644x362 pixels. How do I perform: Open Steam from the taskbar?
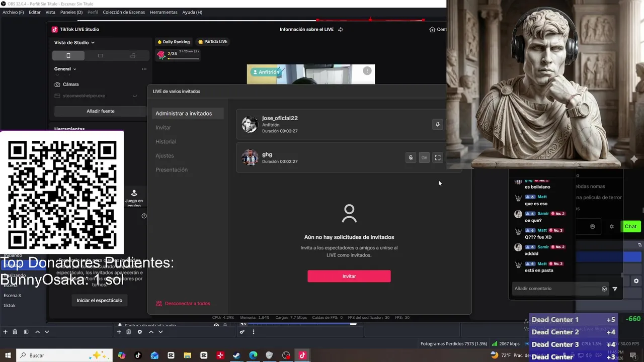point(236,355)
